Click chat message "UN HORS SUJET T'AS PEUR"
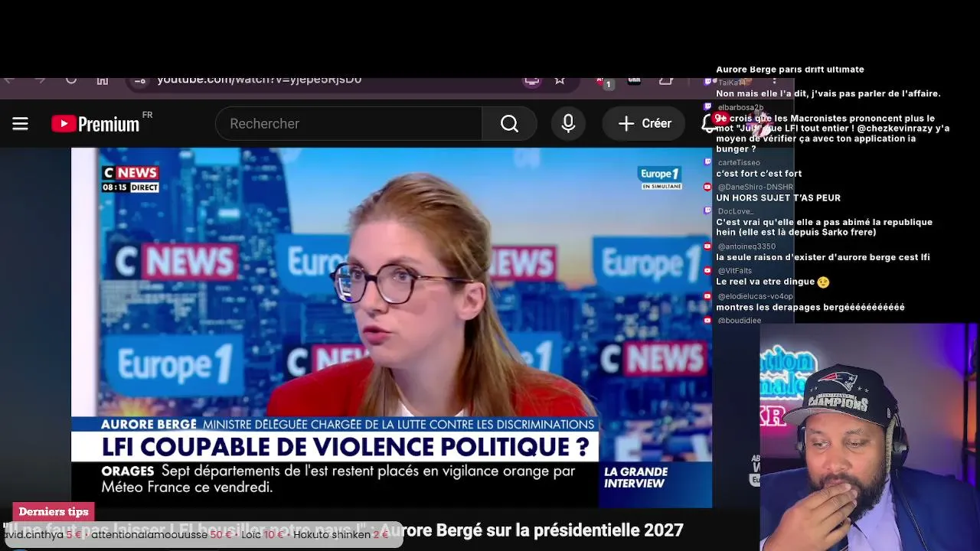This screenshot has height=551, width=980. (x=778, y=198)
